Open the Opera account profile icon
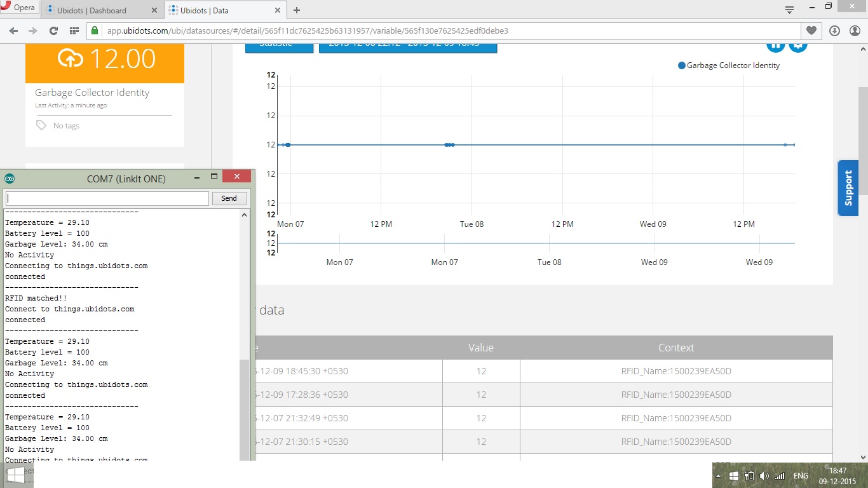 [855, 30]
